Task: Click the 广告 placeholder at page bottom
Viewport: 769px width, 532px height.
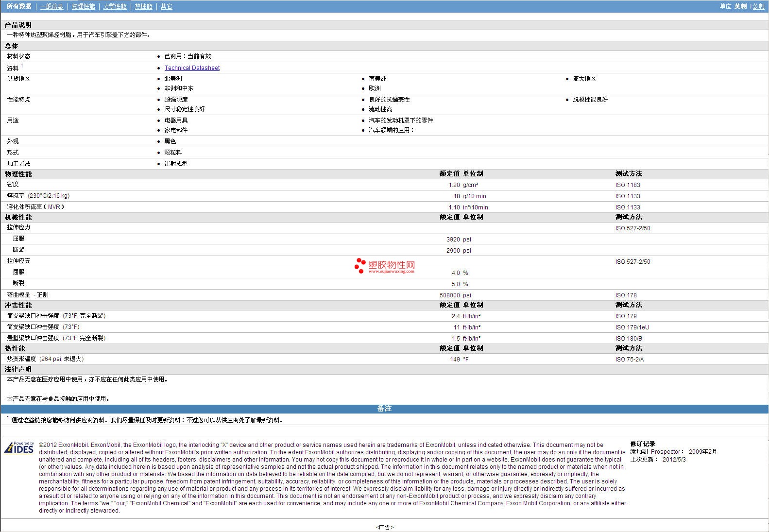Action: pos(384,527)
